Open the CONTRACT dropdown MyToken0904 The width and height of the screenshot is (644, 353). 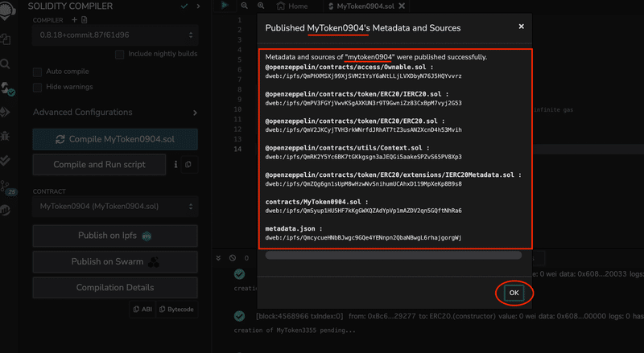tap(115, 207)
